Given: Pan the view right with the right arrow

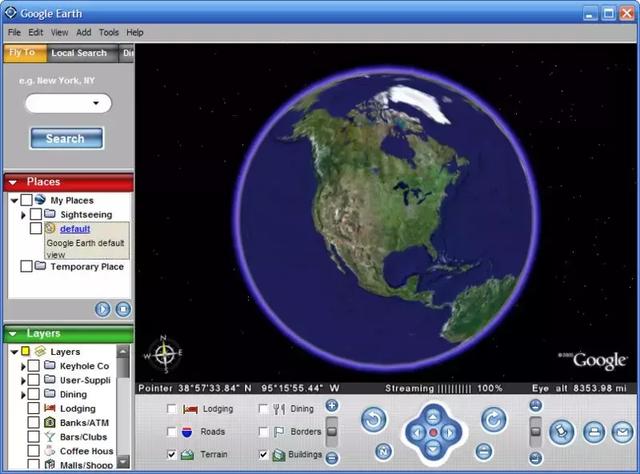Looking at the screenshot, I should [x=449, y=432].
